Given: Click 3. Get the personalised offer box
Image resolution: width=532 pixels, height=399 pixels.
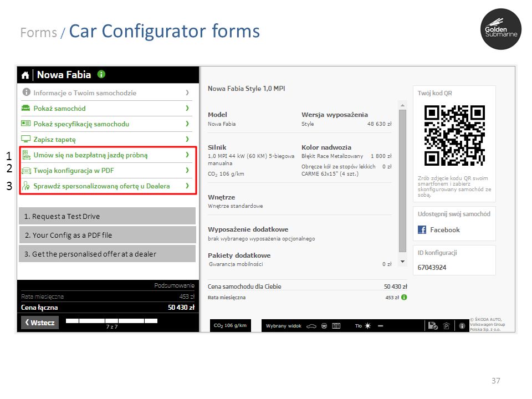Looking at the screenshot, I should [x=107, y=254].
